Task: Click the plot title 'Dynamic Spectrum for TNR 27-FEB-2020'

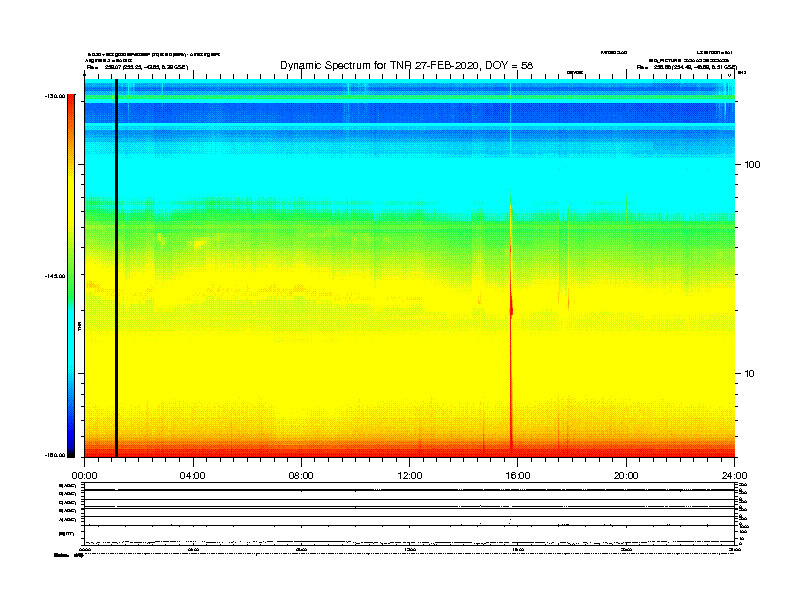Action: click(x=407, y=65)
